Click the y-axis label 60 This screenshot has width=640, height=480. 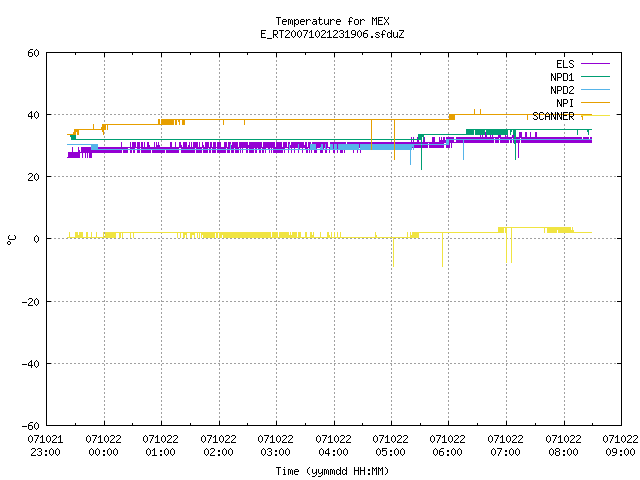click(33, 53)
